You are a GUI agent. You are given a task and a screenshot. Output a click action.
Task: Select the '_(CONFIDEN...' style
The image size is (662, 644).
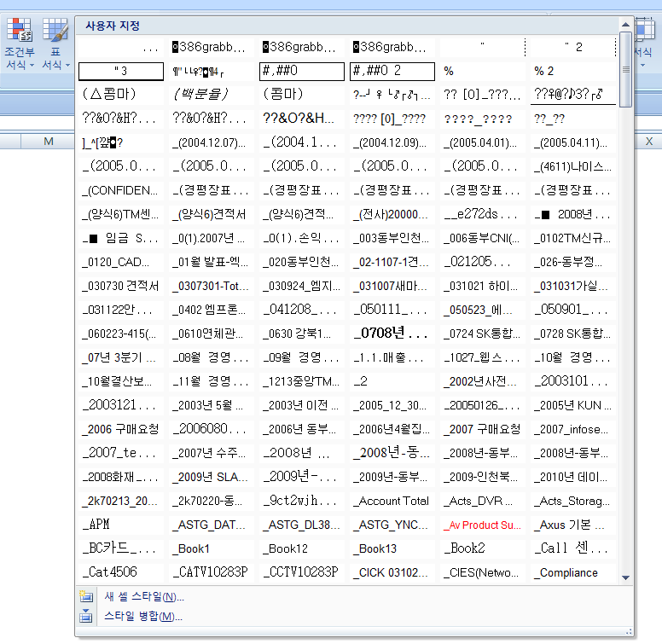point(121,190)
